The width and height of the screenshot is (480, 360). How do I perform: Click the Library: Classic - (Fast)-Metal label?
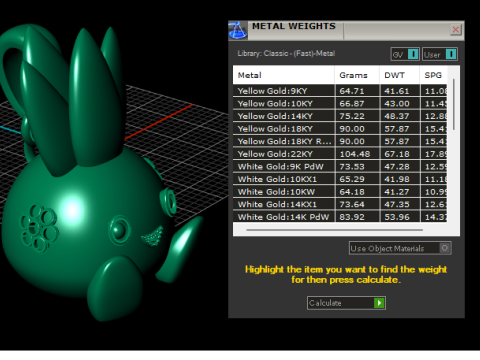[x=286, y=53]
